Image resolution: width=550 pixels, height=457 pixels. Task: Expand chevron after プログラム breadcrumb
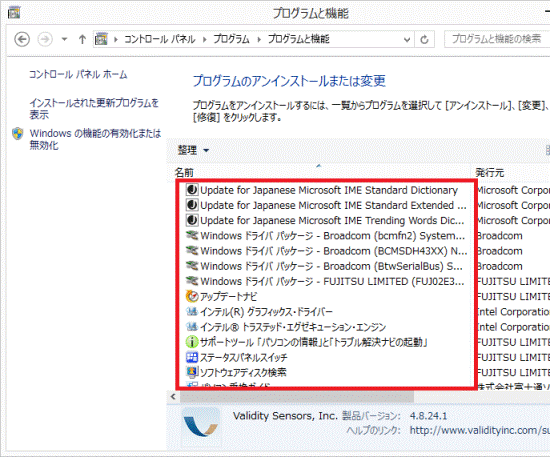[259, 39]
